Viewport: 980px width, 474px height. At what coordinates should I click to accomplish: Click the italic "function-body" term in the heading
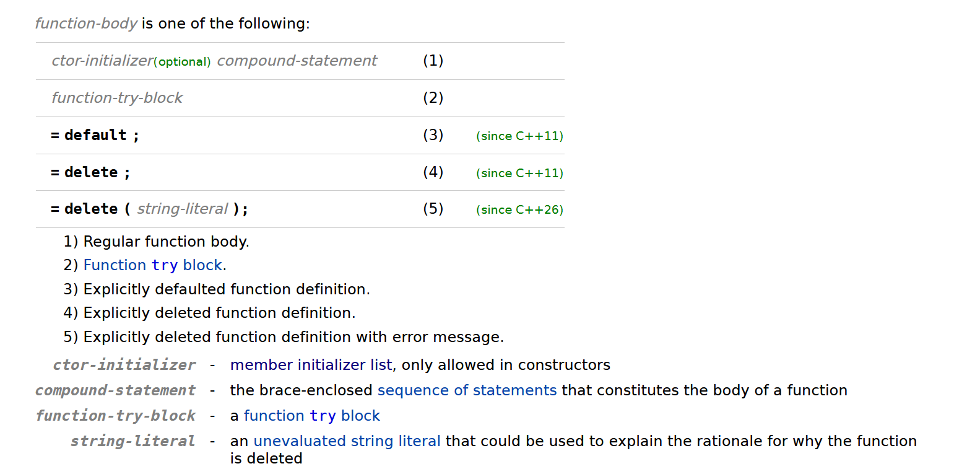(x=86, y=24)
